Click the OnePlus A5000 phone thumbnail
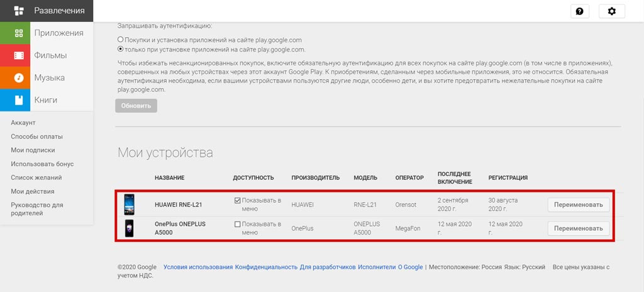Screen dimensions: 644x292 coord(129,228)
